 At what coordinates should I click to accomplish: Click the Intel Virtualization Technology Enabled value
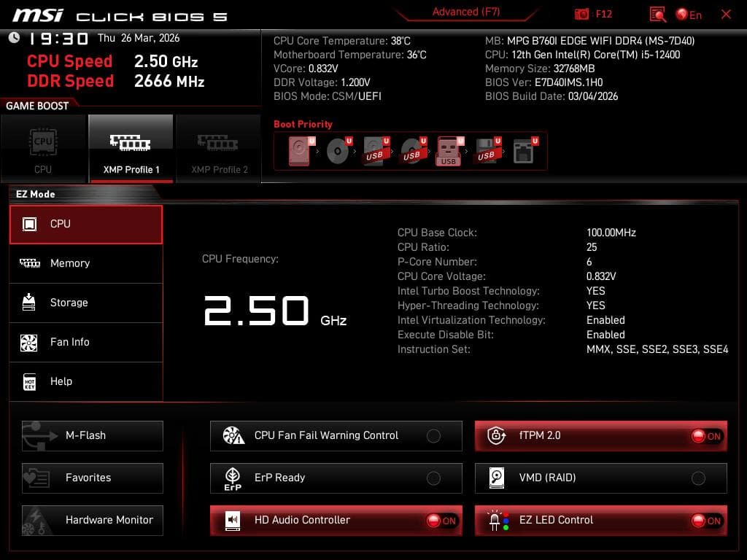tap(605, 320)
